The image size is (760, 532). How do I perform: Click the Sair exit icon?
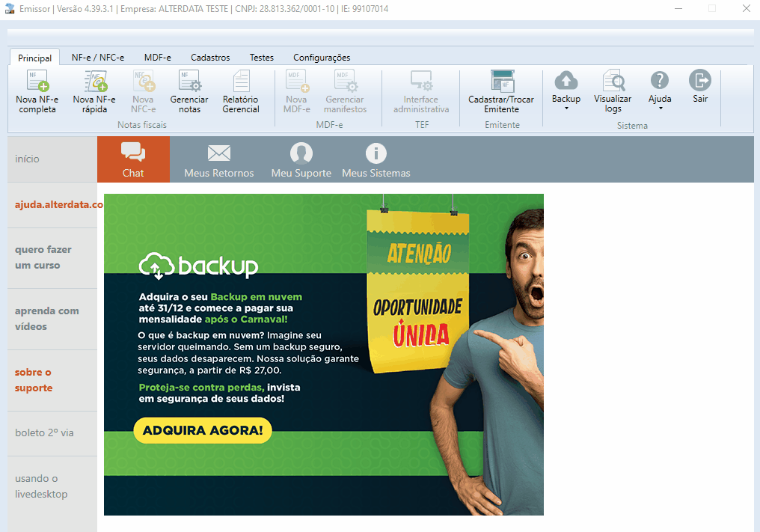pos(700,81)
